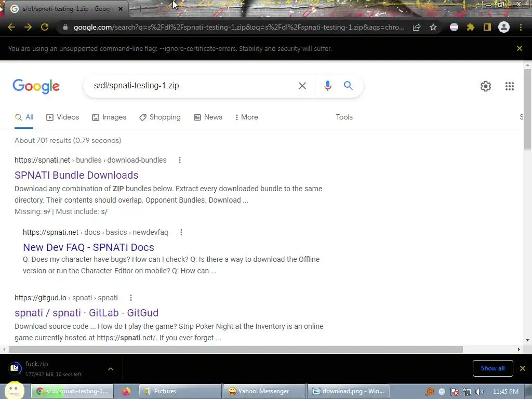
Task: Switch to the Shopping tab
Action: point(160,117)
